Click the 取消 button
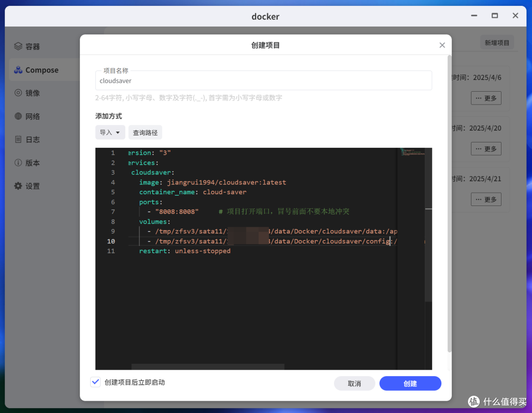The height and width of the screenshot is (413, 532). [354, 383]
